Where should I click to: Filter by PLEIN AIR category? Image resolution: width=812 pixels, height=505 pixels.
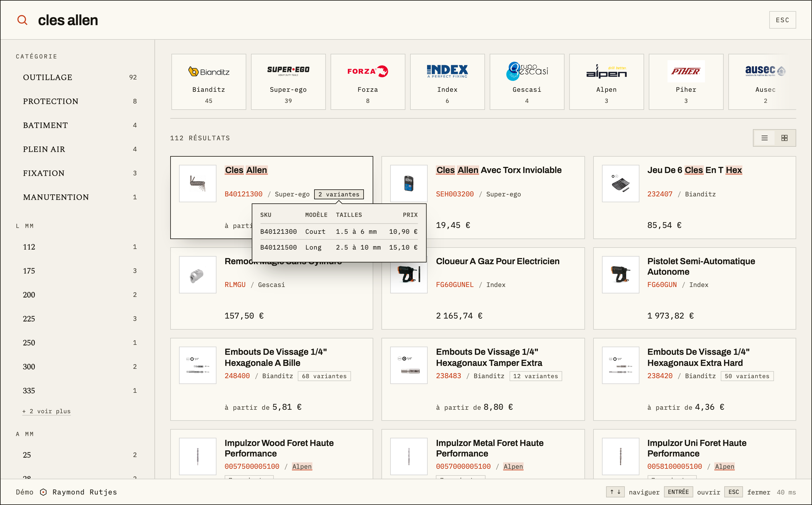point(80,149)
